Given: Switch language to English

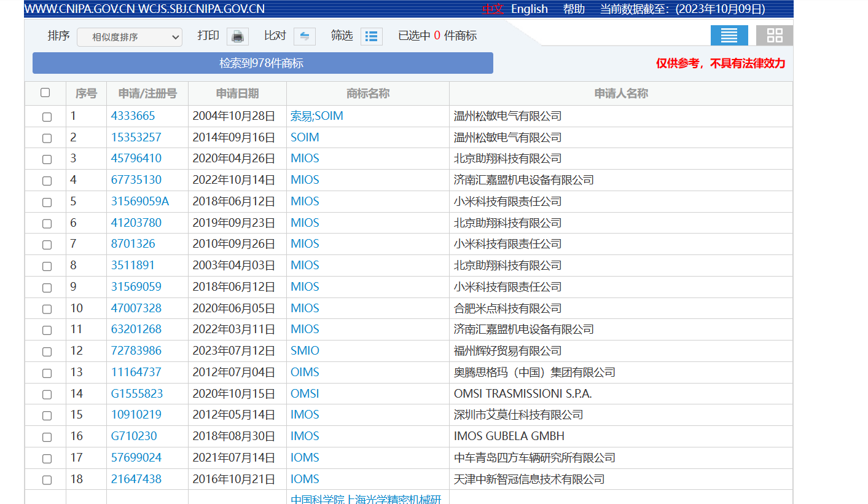Looking at the screenshot, I should click(x=530, y=9).
